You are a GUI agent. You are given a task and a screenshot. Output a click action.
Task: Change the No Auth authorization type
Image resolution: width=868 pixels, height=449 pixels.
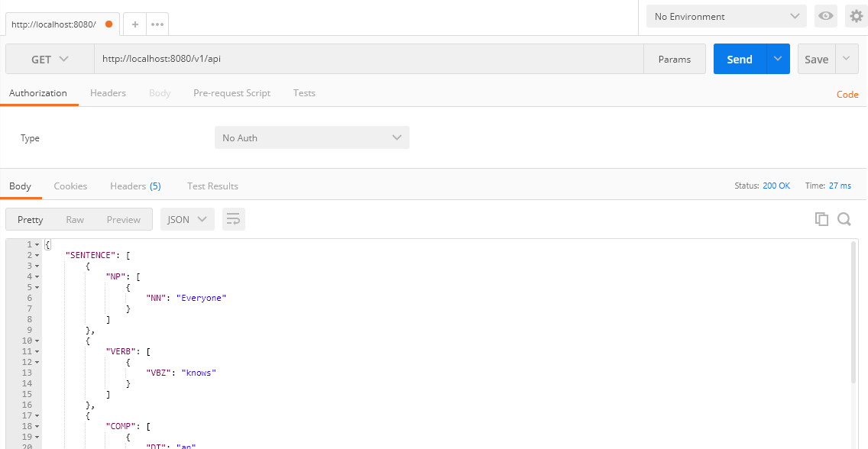tap(312, 137)
